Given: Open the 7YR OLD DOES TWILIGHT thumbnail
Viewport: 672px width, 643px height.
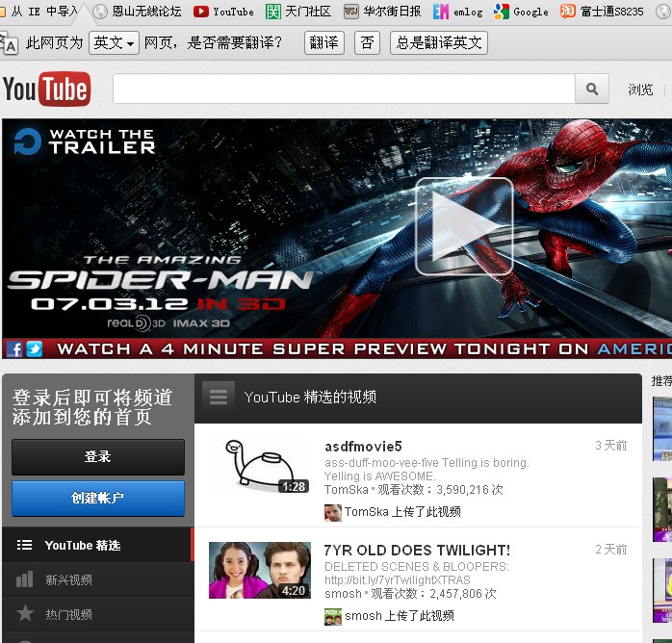Looking at the screenshot, I should click(x=260, y=570).
